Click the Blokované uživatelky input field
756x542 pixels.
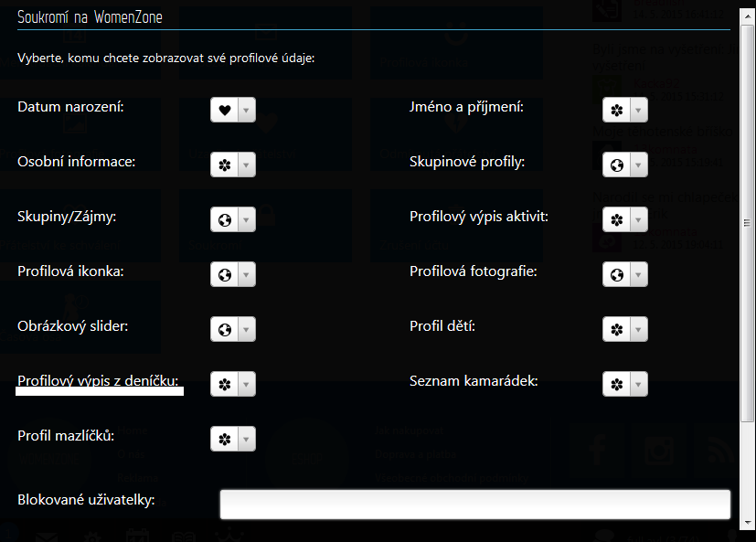475,504
